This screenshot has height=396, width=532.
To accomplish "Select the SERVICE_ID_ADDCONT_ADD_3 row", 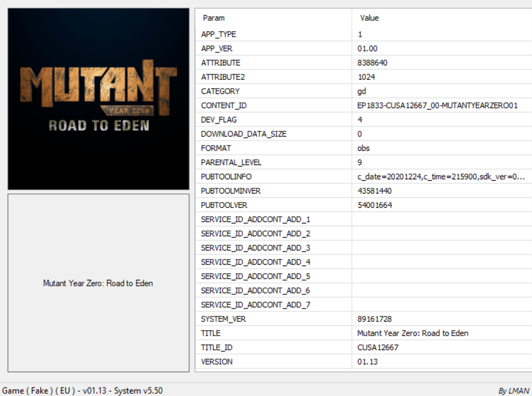I will [x=364, y=248].
